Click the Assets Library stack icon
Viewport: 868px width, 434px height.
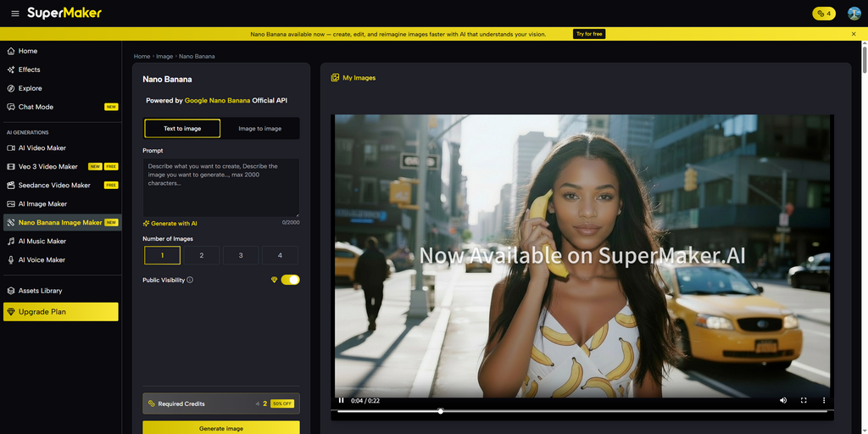click(11, 291)
